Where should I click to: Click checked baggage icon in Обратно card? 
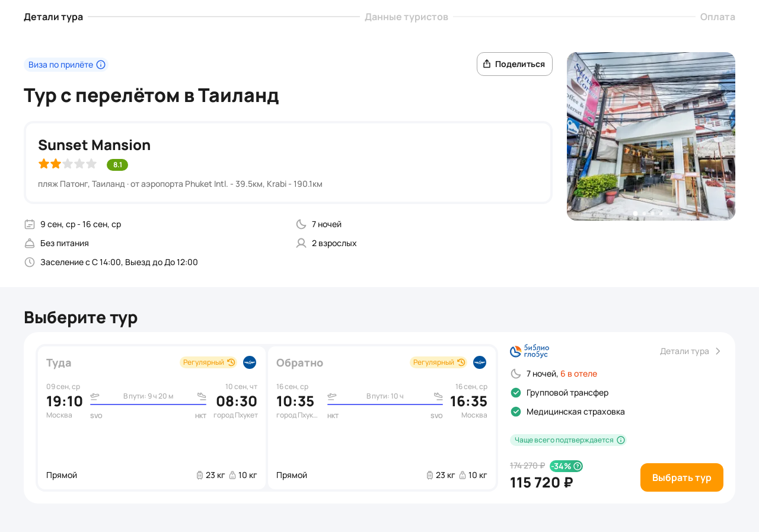coord(430,475)
